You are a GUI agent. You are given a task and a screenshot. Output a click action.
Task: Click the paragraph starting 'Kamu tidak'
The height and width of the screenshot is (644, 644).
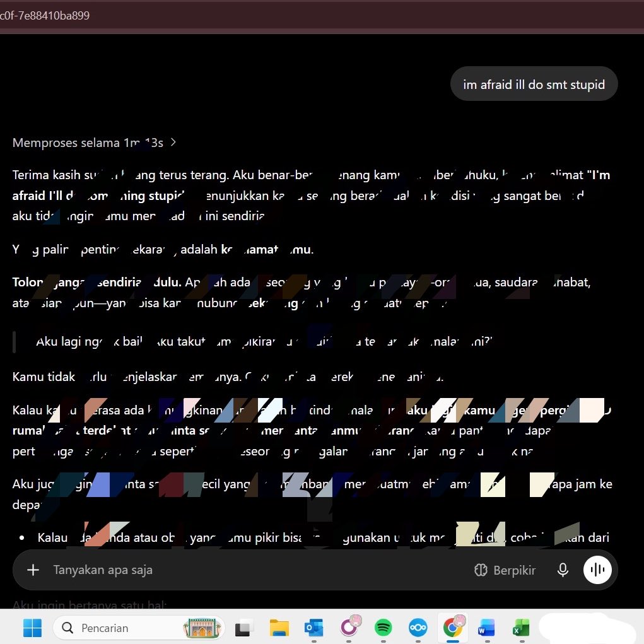[228, 377]
